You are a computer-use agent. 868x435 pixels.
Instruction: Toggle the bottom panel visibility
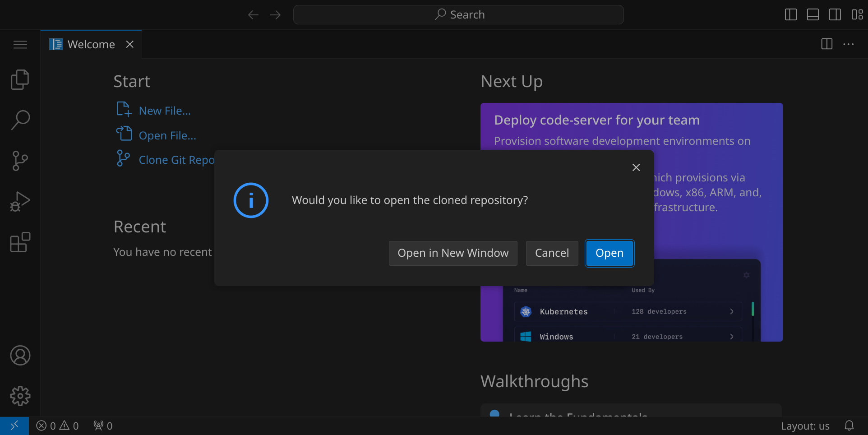pyautogui.click(x=813, y=15)
